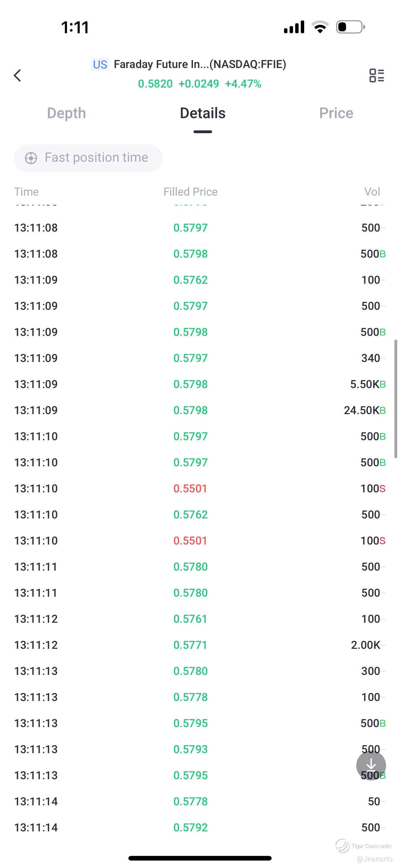Tap the 0.5820 current price
Viewport: 400px width, 868px height.
(x=155, y=84)
